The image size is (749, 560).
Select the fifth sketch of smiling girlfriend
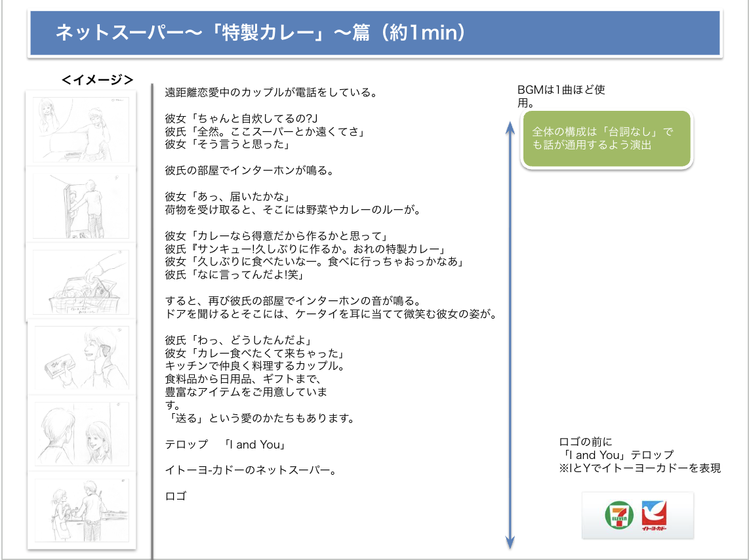[x=81, y=433]
